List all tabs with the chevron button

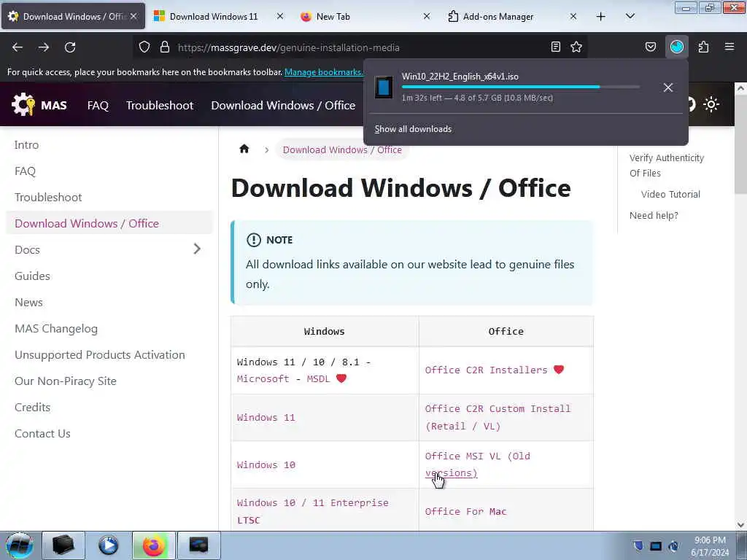(x=630, y=16)
